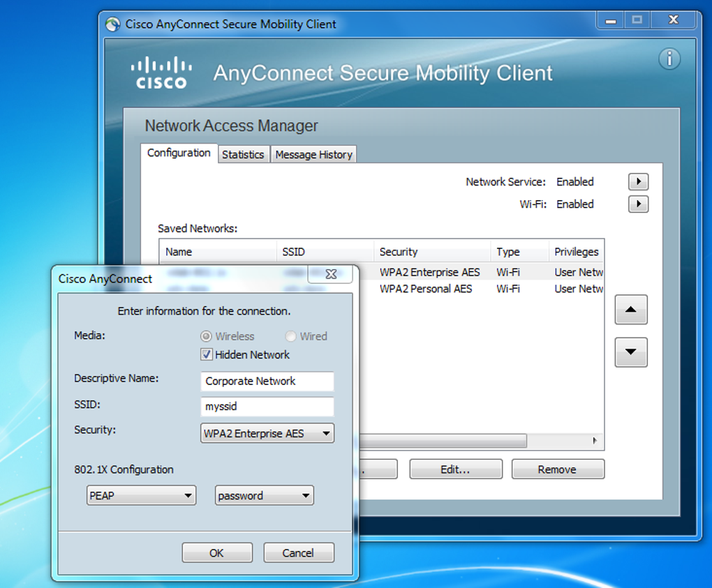Move the saved network down with the arrow

pos(631,352)
